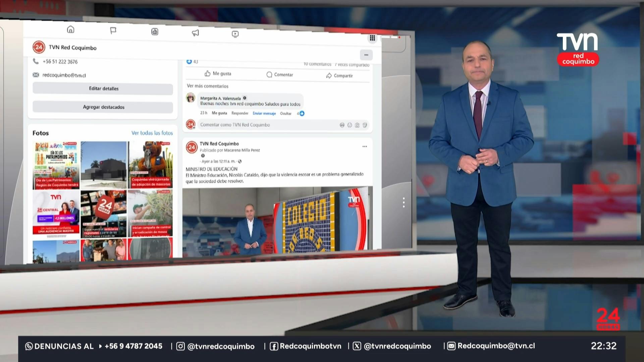Open the 24 Central audiencia masiva photo
644x362 pixels.
point(56,214)
